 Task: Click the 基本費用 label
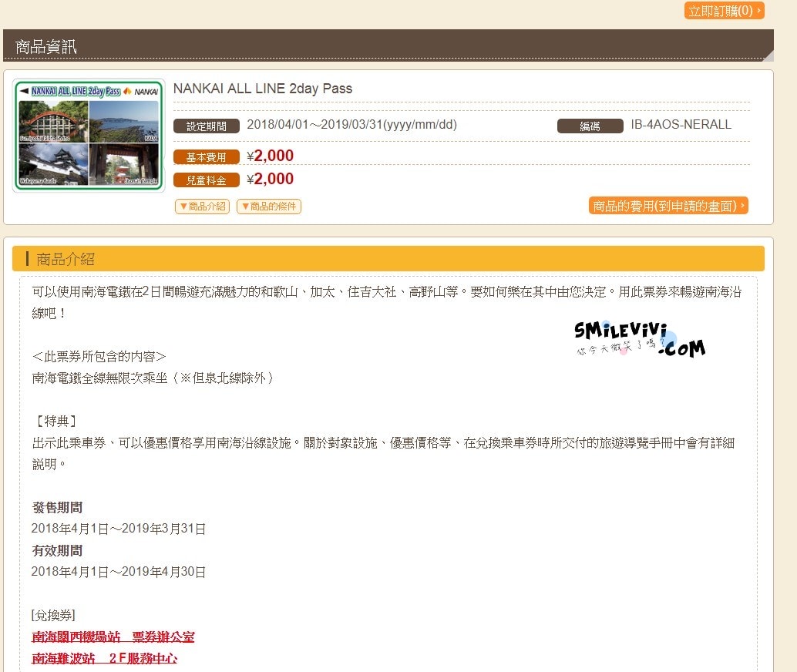point(207,157)
